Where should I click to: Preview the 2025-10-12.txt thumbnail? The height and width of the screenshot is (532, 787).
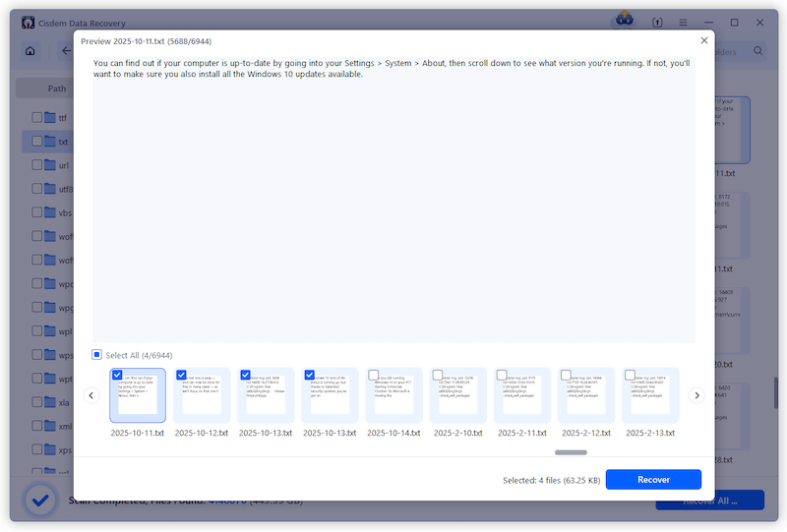[x=202, y=398]
